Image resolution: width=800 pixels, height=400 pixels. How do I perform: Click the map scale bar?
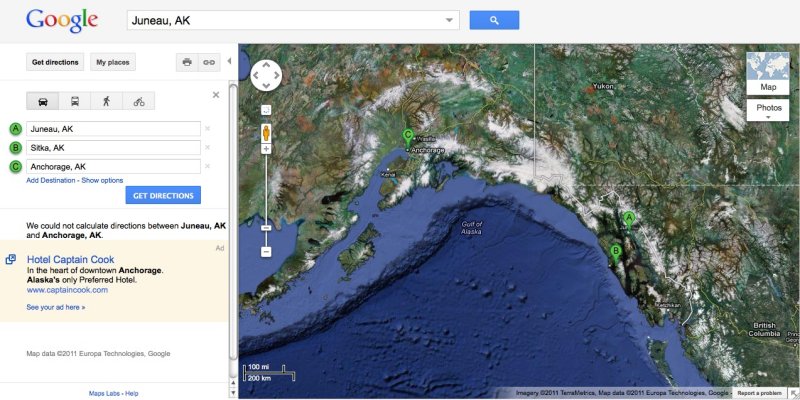click(270, 373)
